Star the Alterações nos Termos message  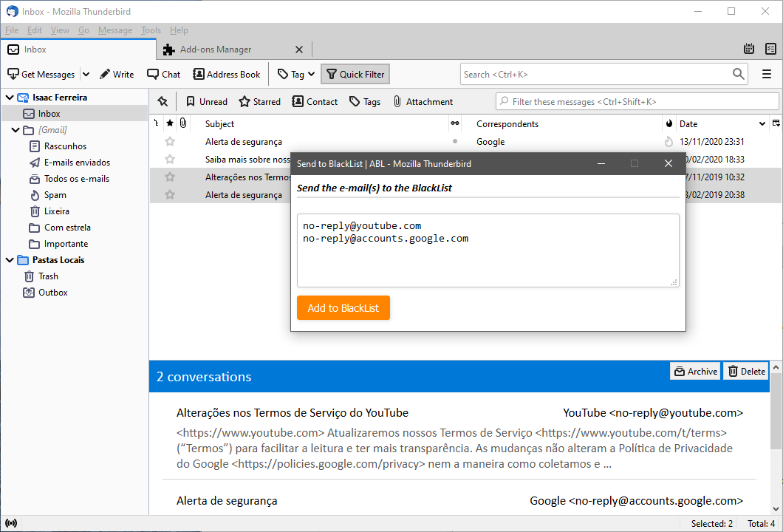click(170, 177)
